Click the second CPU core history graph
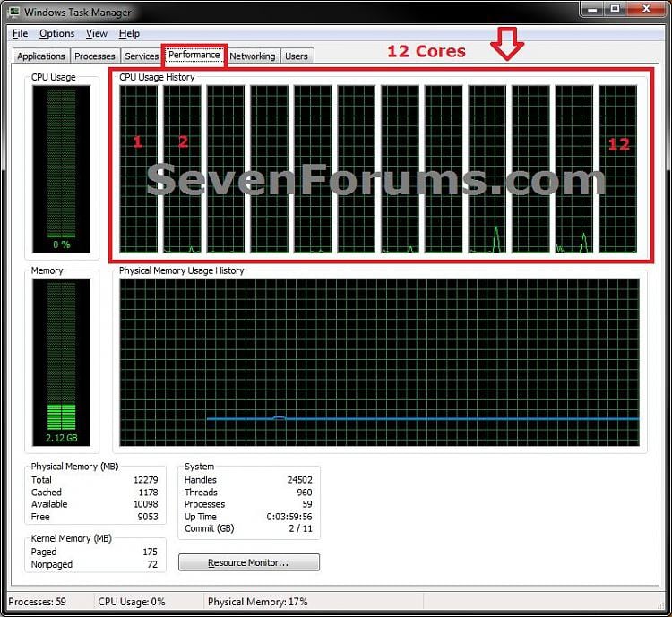This screenshot has height=617, width=672. point(182,169)
